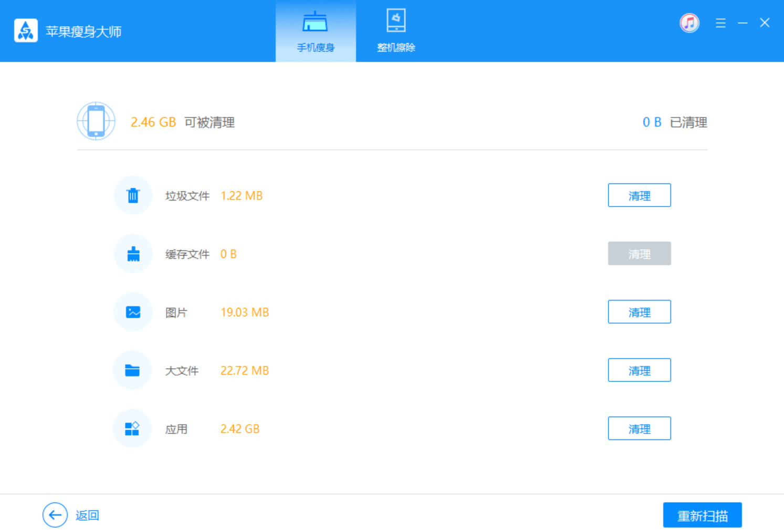The height and width of the screenshot is (532, 784).
Task: Open the hamburger menu icon
Action: [720, 23]
